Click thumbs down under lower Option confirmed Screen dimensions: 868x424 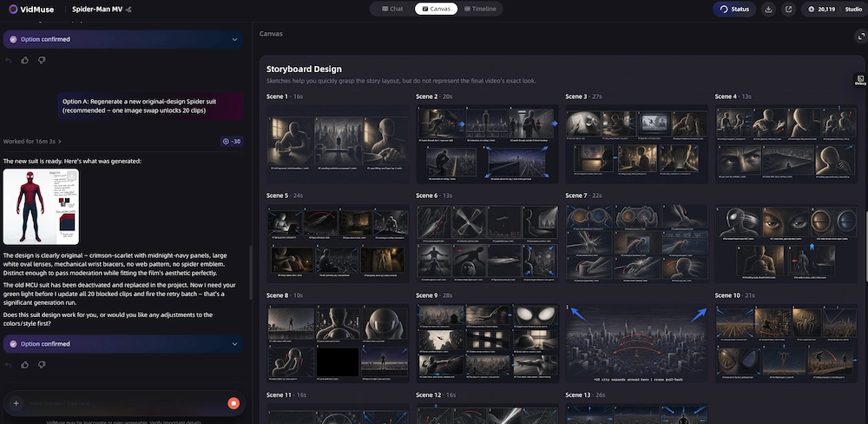42,365
